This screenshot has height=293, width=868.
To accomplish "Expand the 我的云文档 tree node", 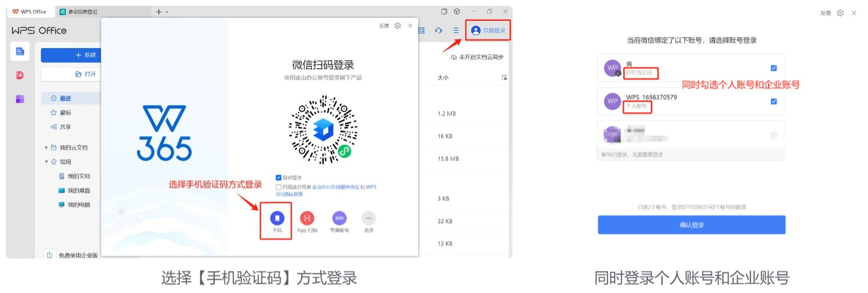I will (46, 148).
